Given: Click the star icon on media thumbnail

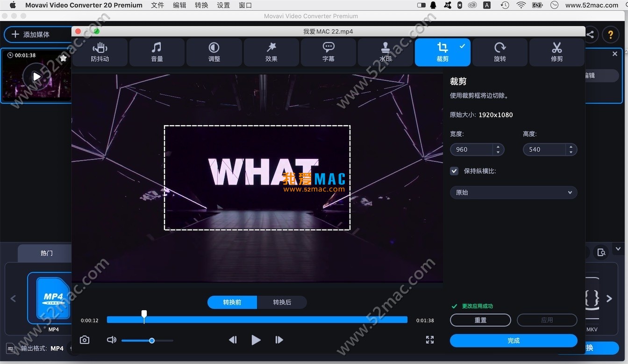Looking at the screenshot, I should [64, 58].
